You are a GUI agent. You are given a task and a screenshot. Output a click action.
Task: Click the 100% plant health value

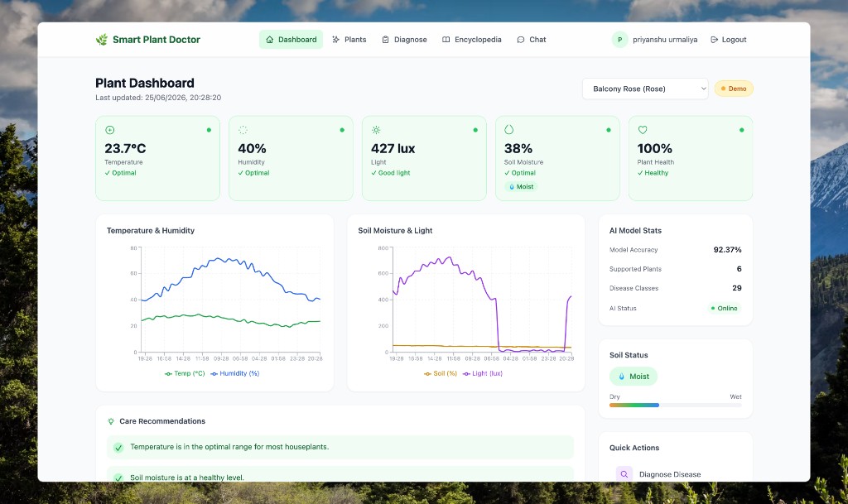click(x=655, y=149)
